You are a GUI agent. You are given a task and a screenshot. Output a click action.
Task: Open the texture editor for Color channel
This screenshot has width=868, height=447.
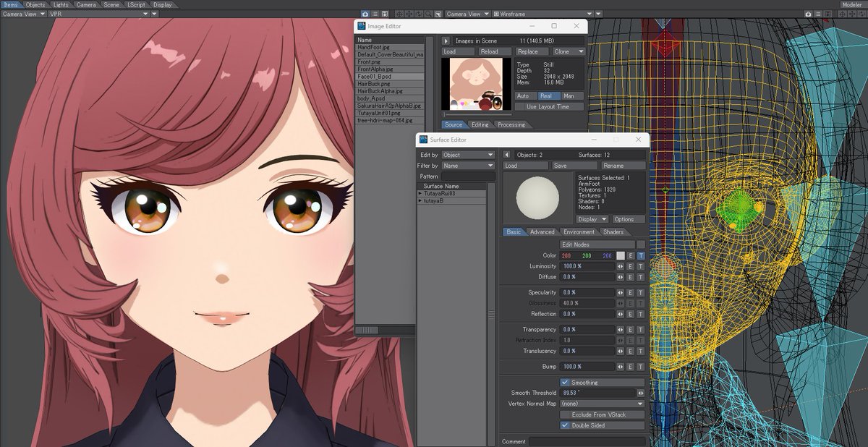(641, 255)
